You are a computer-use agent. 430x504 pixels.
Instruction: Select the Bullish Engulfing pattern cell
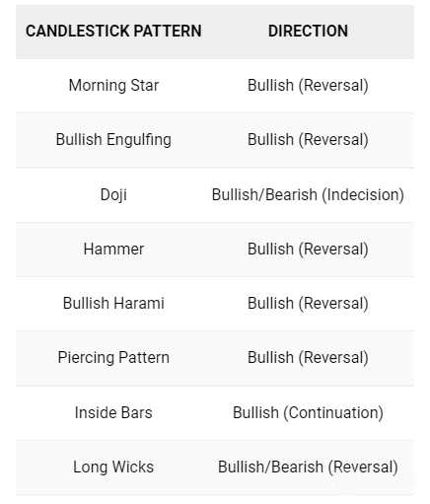[x=113, y=140]
